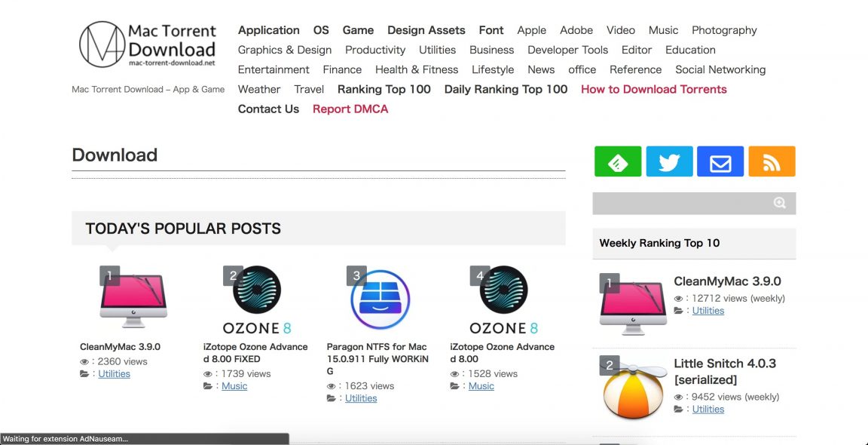Open iZotope Ozone Advanced 8.00 FiXED title
Screen dimensions: 868x445
coord(255,353)
